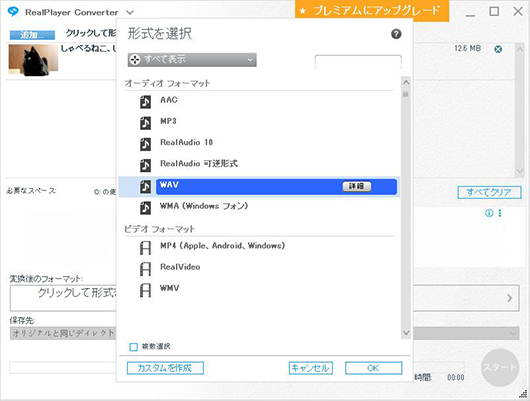The height and width of the screenshot is (401, 530).
Task: Click the カスタムを作成 button
Action: [165, 368]
